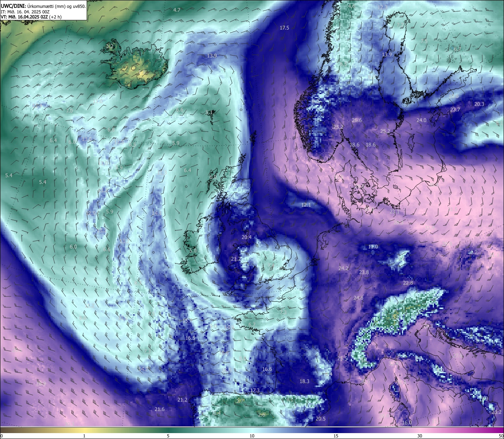This screenshot has width=504, height=439.
Task: Click the 23.8 value on the map
Action: [364, 272]
